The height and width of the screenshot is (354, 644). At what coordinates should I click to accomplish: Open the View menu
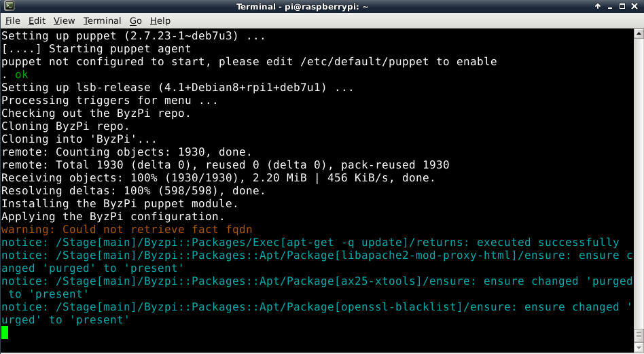(x=64, y=21)
